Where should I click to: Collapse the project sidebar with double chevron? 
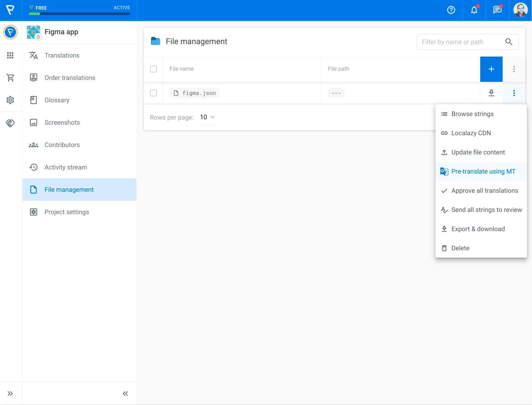[125, 393]
